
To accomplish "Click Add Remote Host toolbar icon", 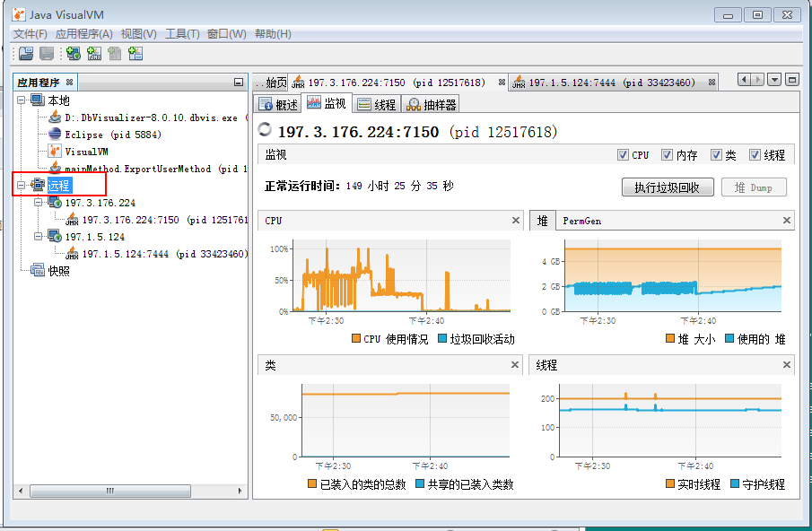I will click(74, 53).
